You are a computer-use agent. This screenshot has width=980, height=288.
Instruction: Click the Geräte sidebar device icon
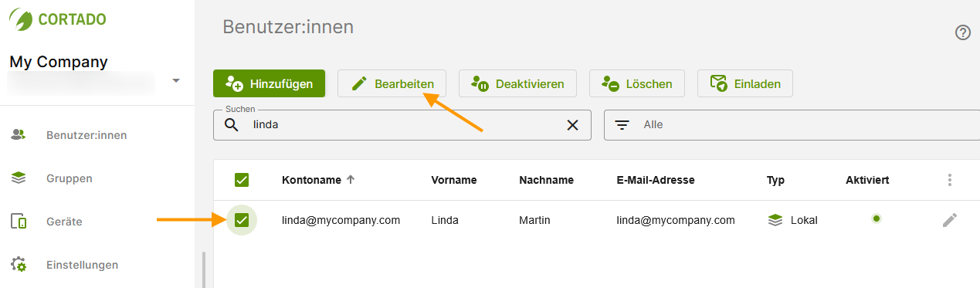tap(19, 222)
